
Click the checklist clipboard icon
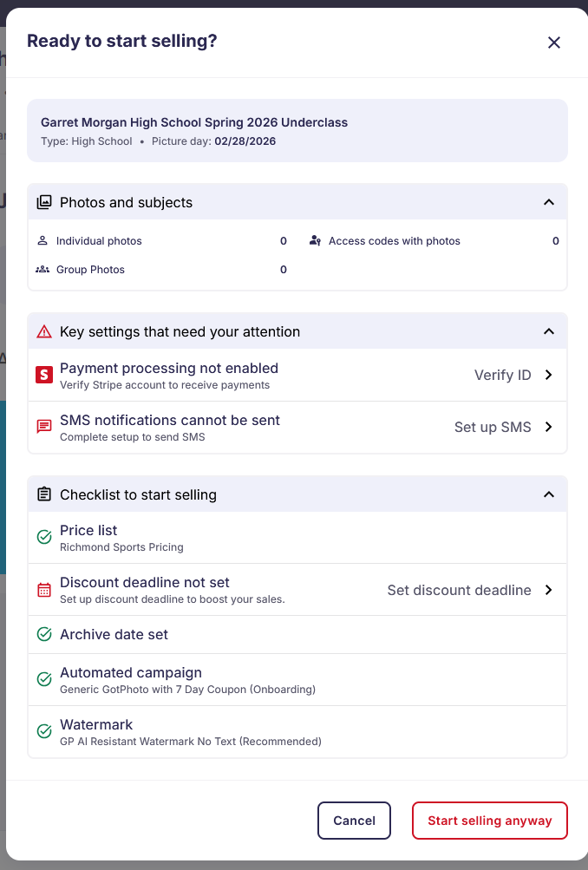point(42,494)
